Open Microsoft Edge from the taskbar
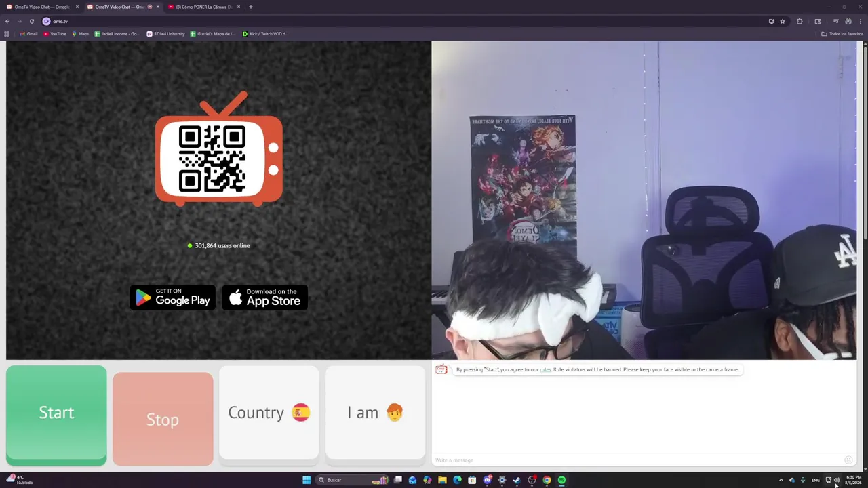Screen dimensions: 868x488 click(457, 480)
